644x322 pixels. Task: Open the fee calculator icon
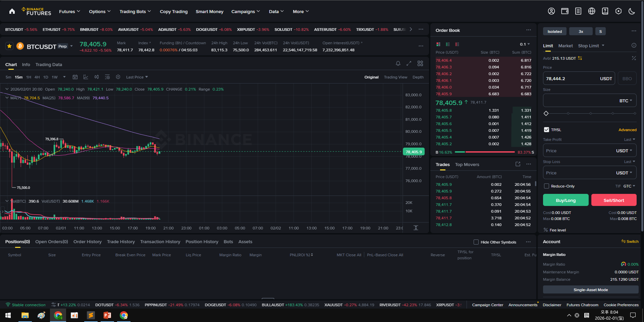[x=634, y=58]
